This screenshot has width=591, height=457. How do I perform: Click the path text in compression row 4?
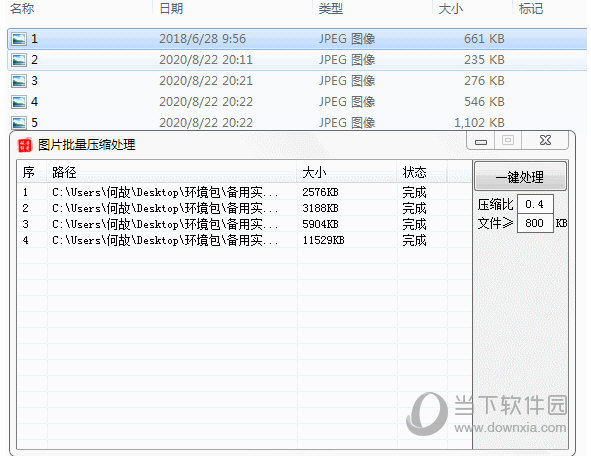165,240
